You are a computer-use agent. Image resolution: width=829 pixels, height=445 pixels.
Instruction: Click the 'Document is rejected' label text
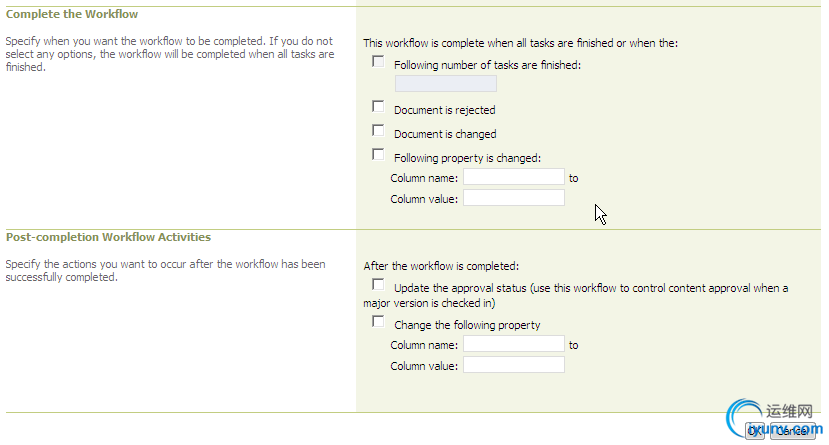click(x=445, y=111)
